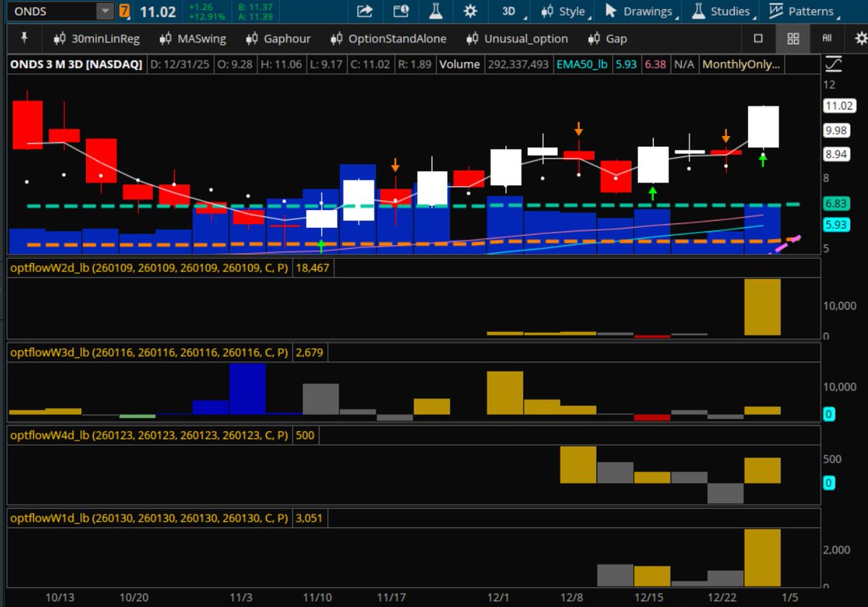Load the MASwing study set
The image size is (868, 607).
tap(192, 38)
